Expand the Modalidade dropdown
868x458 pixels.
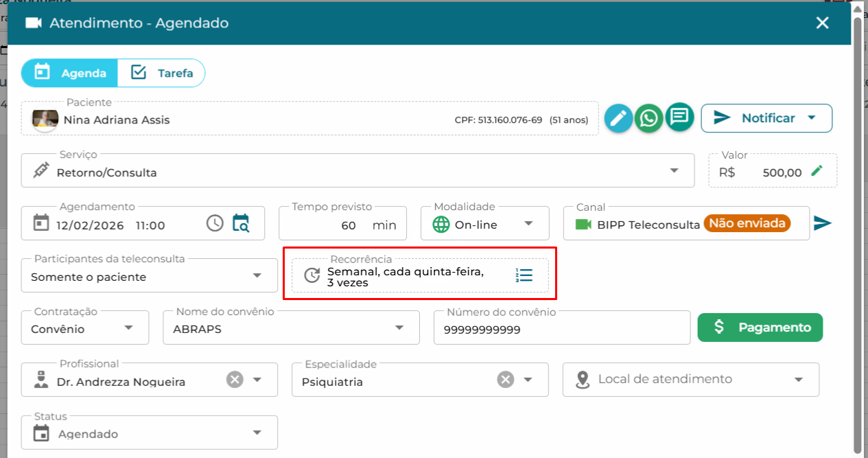(x=528, y=224)
